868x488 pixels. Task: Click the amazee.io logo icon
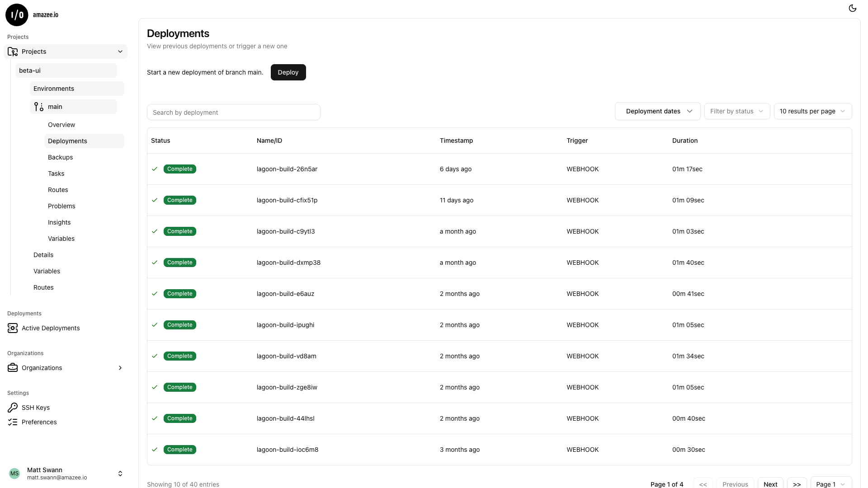point(17,15)
